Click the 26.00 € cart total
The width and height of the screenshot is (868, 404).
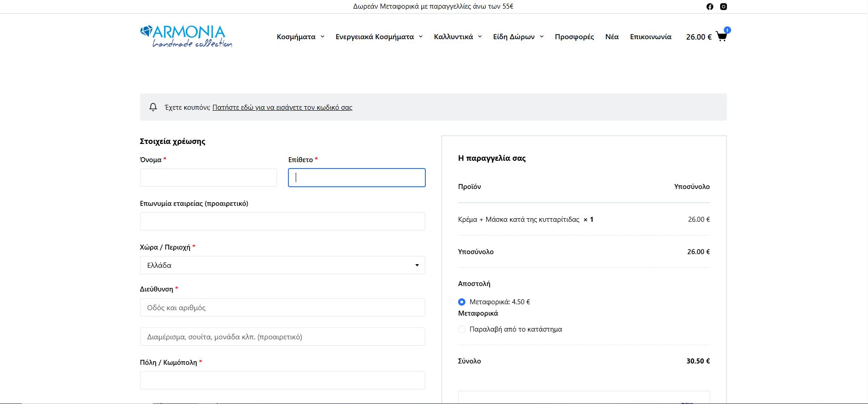click(699, 37)
